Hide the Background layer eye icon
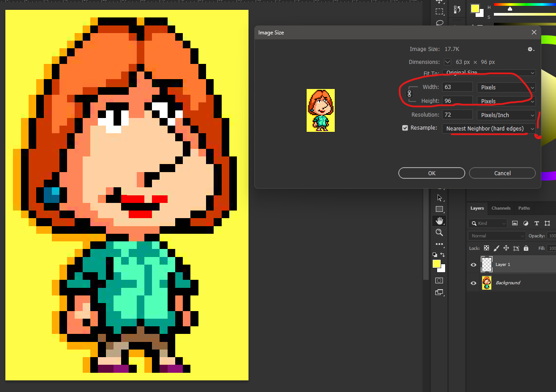The width and height of the screenshot is (556, 392). (473, 283)
